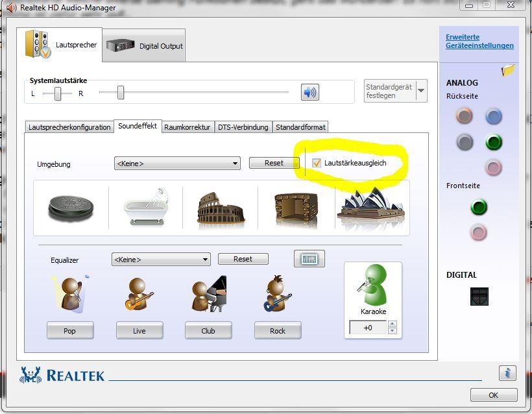Increase the Karaoke key value
Image resolution: width=532 pixels, height=414 pixels.
pyautogui.click(x=393, y=324)
